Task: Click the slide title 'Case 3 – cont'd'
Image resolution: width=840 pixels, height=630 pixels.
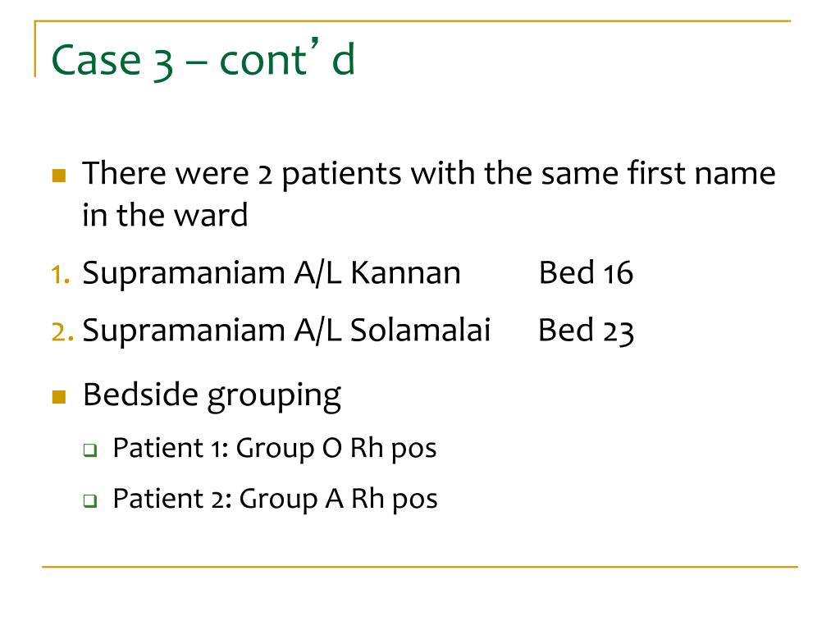Action: coord(203,59)
